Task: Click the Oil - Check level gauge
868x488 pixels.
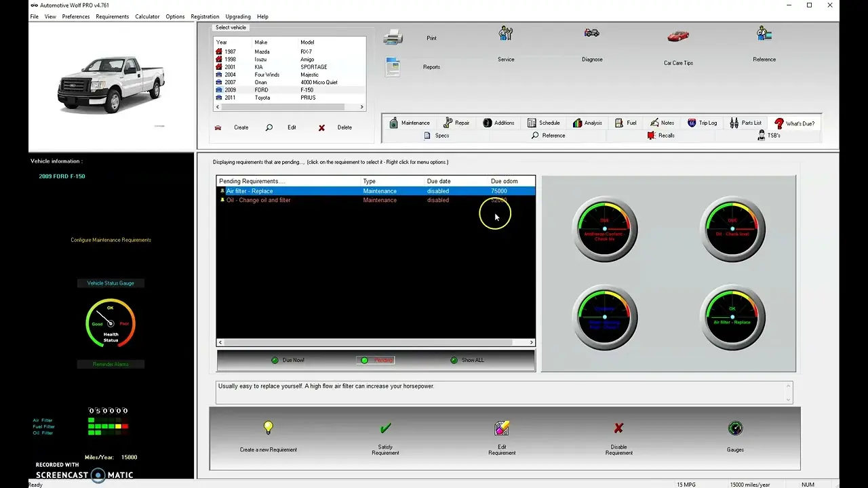Action: [732, 229]
